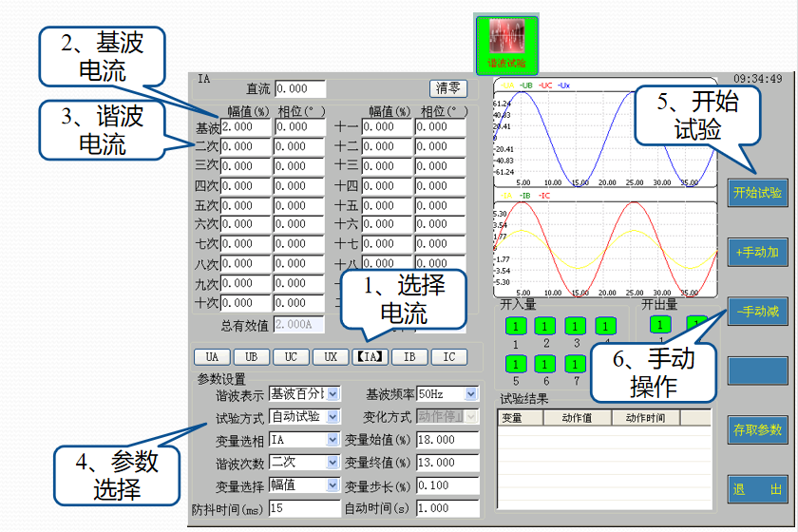Image resolution: width=798 pixels, height=532 pixels.
Task: Toggle first 开出量 indicator
Action: tap(660, 325)
